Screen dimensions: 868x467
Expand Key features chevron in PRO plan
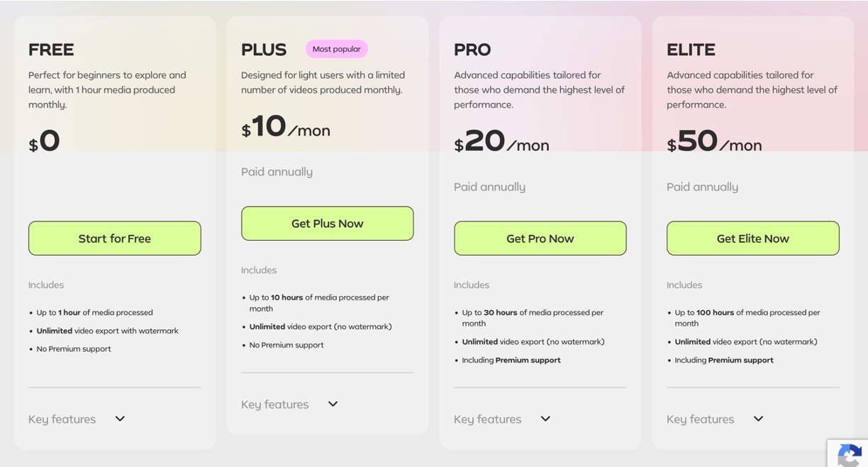click(545, 419)
